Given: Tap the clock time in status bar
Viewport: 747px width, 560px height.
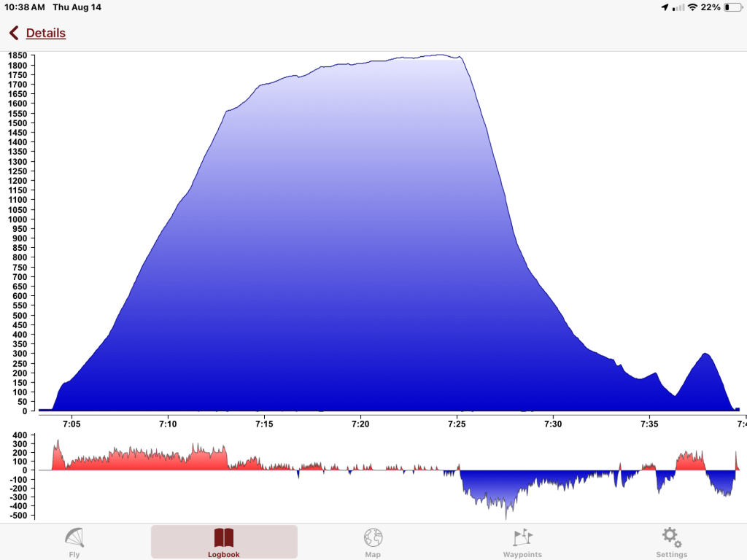Looking at the screenshot, I should 24,7.
